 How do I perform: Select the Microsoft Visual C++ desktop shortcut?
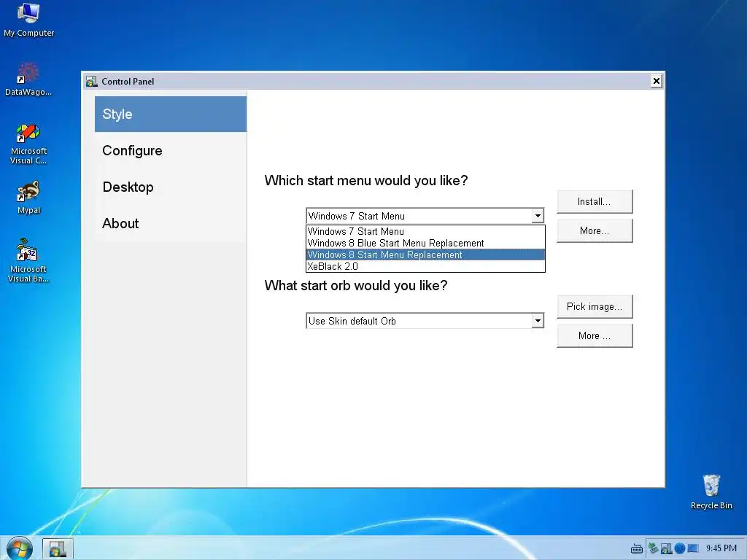click(x=28, y=144)
